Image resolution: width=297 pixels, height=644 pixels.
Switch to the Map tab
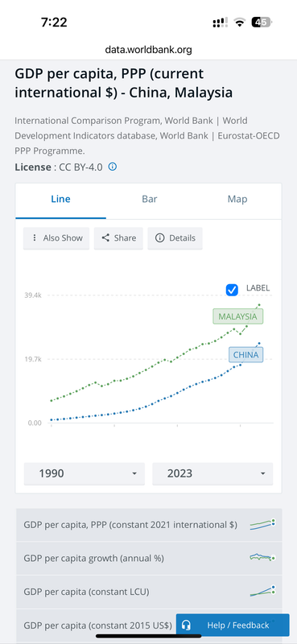pyautogui.click(x=237, y=200)
